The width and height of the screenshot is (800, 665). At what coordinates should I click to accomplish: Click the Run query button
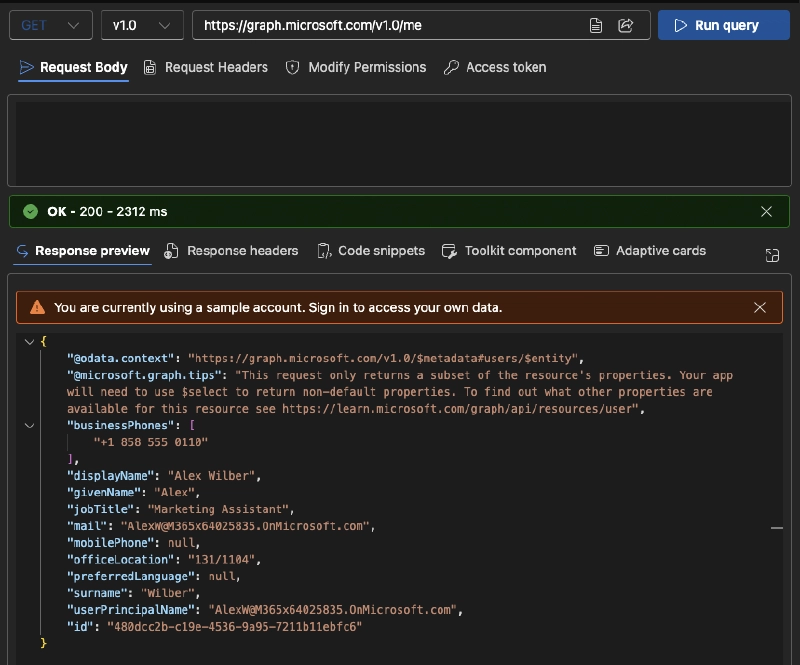(723, 25)
